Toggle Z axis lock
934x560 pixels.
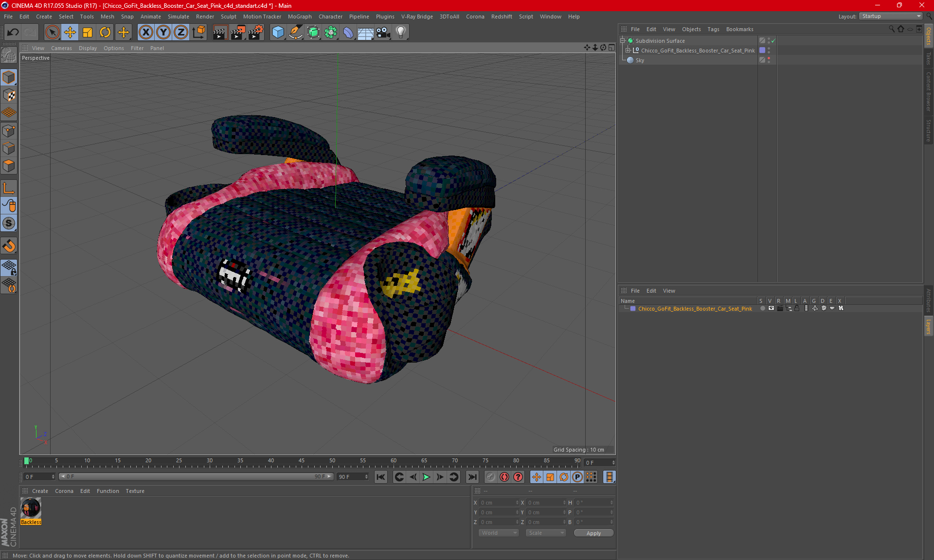[181, 33]
